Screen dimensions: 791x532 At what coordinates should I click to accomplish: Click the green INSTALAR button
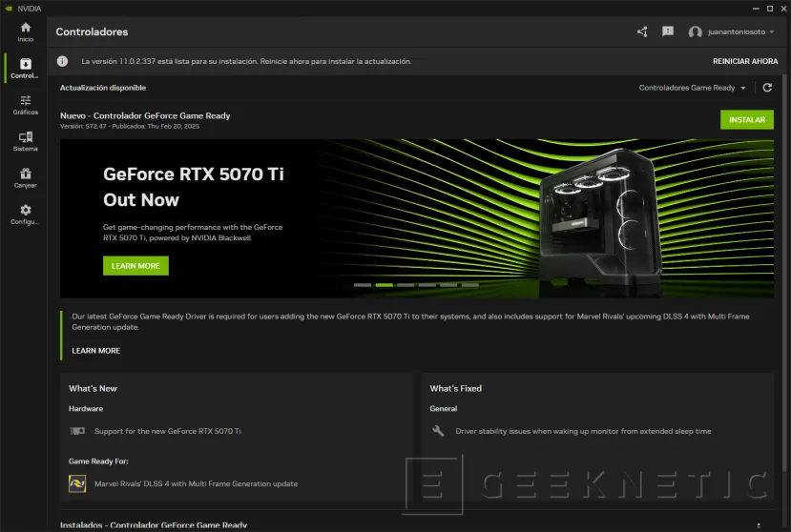click(x=746, y=119)
